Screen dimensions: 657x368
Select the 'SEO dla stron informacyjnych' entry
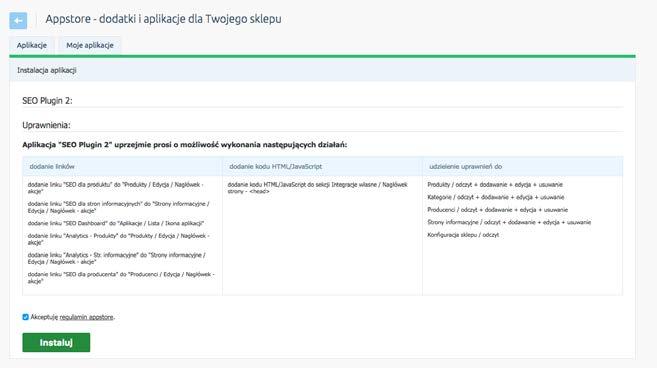click(119, 207)
